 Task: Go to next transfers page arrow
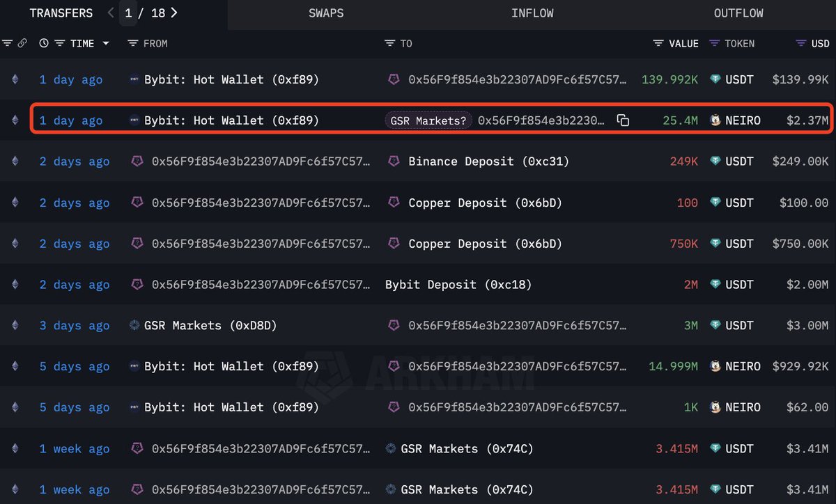(x=173, y=13)
